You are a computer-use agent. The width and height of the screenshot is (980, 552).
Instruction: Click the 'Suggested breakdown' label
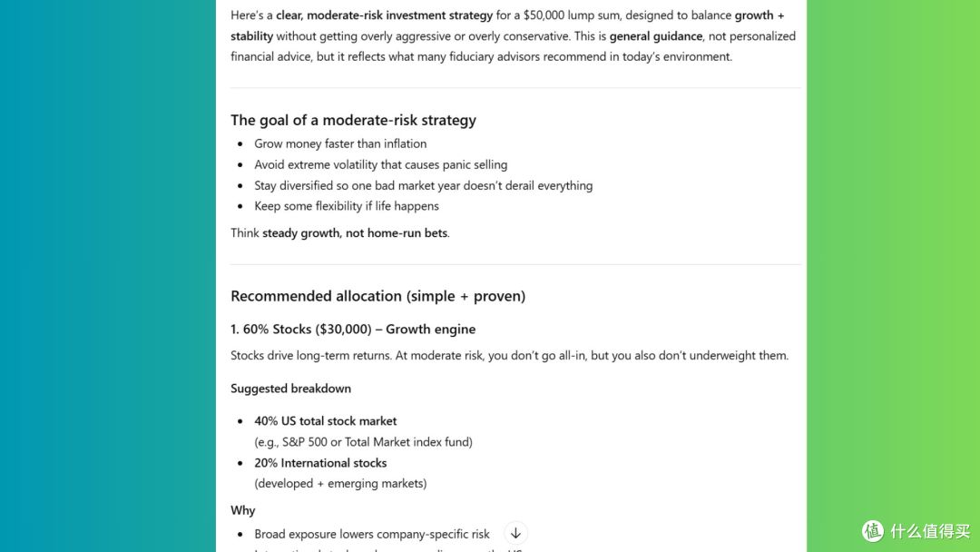(x=290, y=389)
